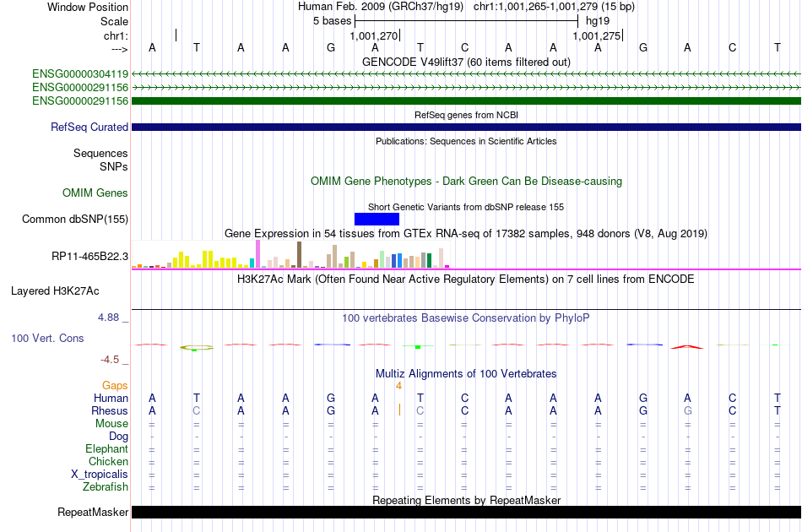This screenshot has height=532, width=802.
Task: Open Short Genetic Variants from dbSNP title
Action: (x=466, y=207)
